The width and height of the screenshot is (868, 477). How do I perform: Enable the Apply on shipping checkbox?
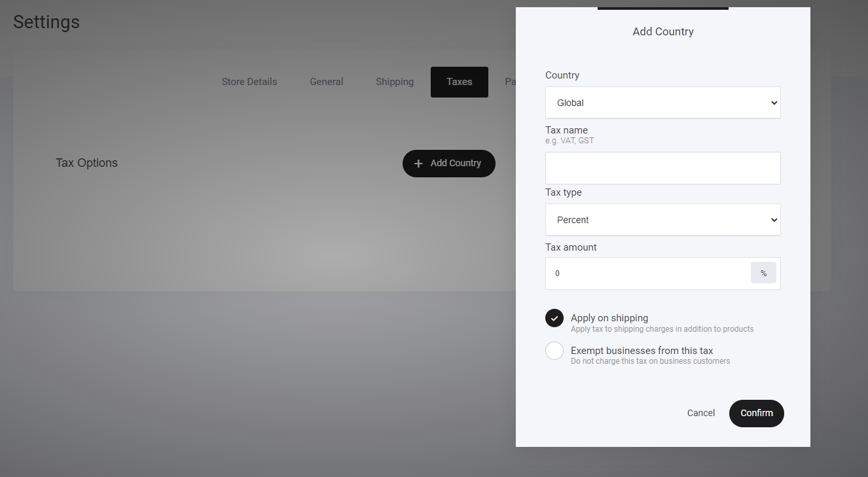(554, 318)
